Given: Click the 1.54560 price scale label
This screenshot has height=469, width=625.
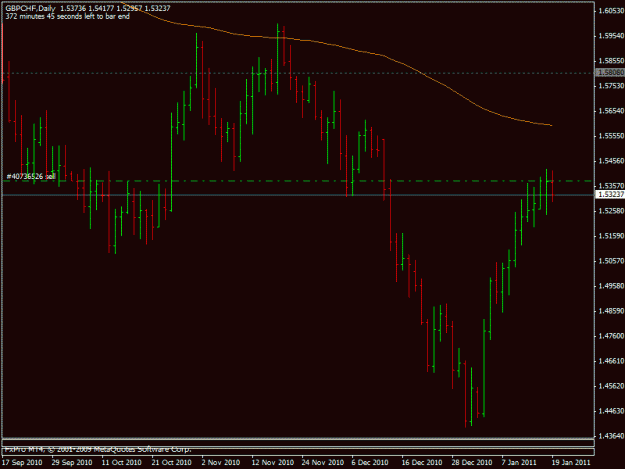Looking at the screenshot, I should [x=611, y=161].
